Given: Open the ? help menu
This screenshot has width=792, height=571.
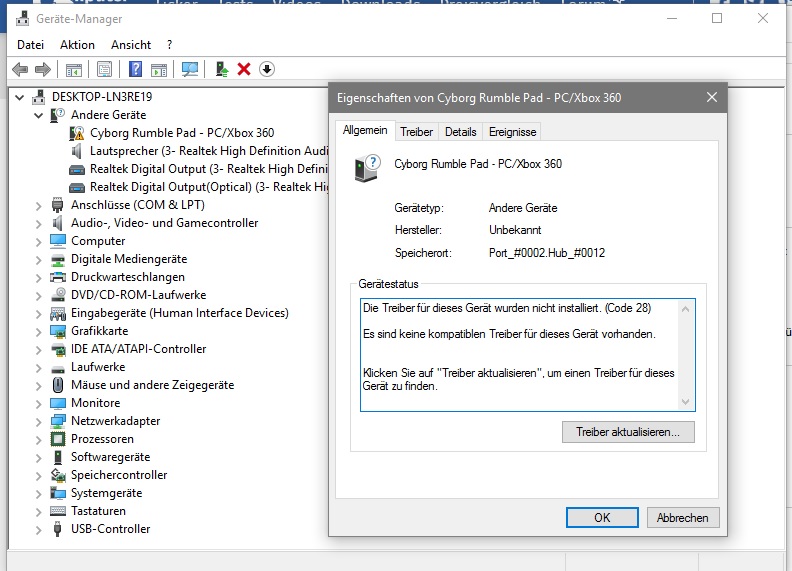Looking at the screenshot, I should click(170, 45).
